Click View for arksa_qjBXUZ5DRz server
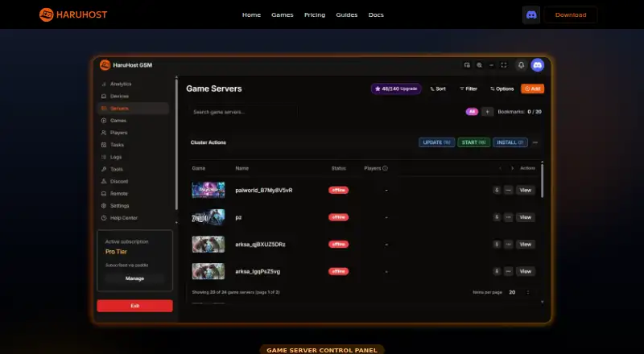Screen dimensions: 644x354 click(526, 245)
